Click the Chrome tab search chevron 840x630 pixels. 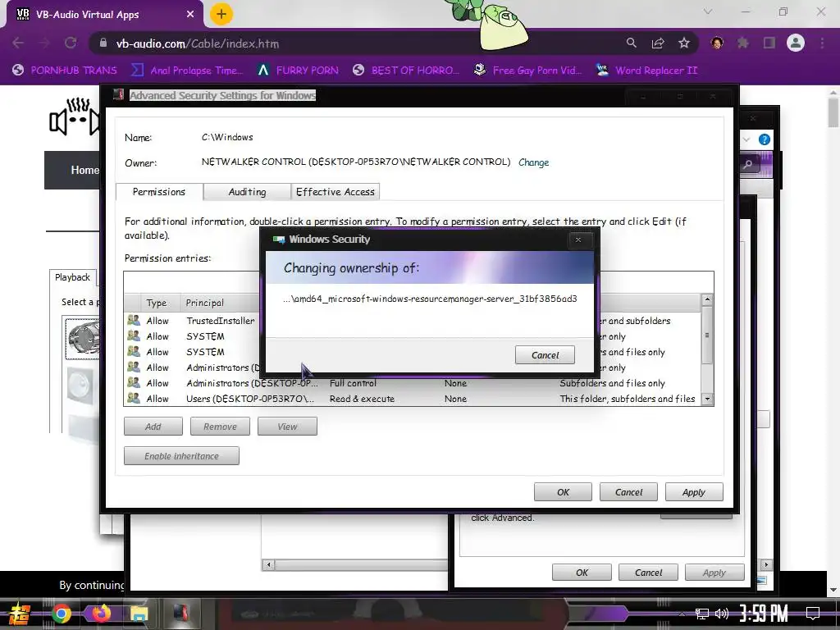coord(708,11)
